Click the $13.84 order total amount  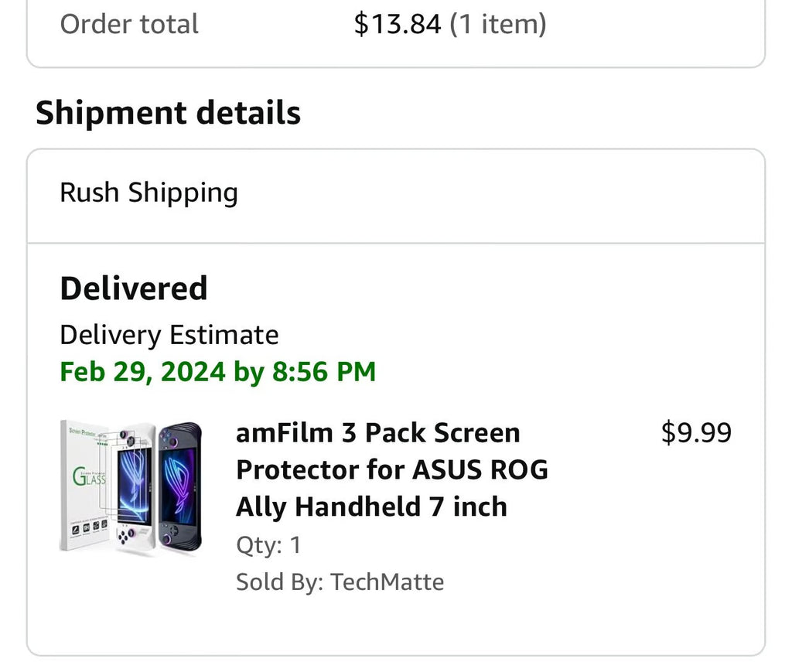coord(397,24)
